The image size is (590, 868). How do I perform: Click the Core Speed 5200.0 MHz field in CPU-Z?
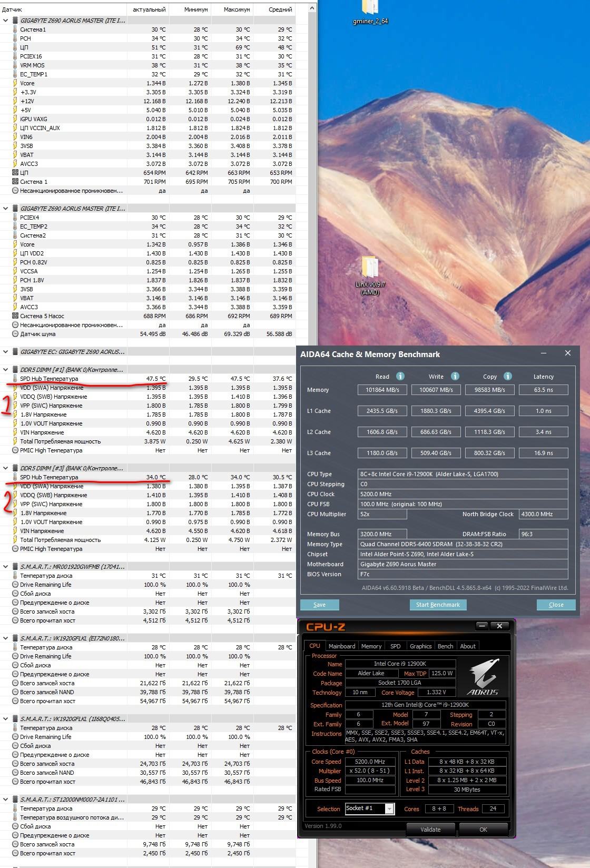coord(370,762)
